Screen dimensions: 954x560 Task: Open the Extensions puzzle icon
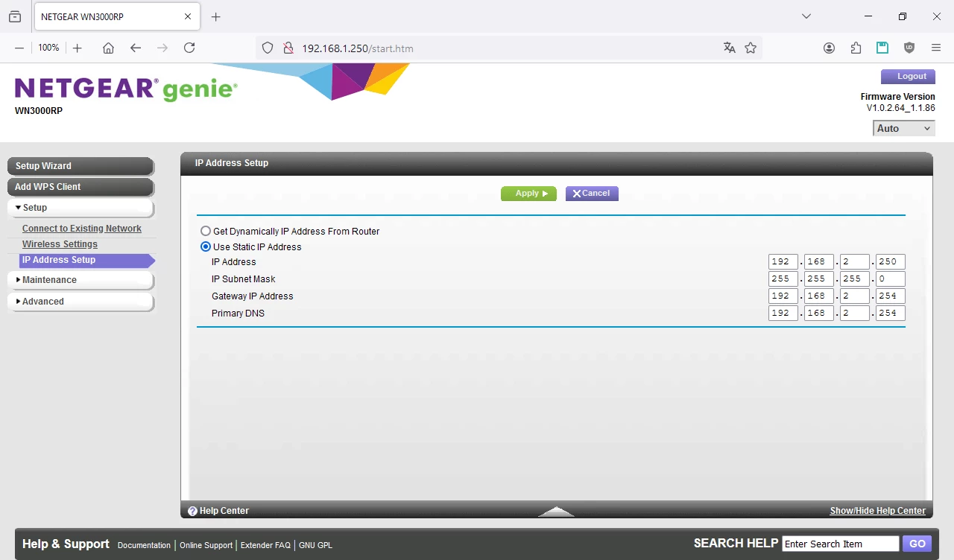pos(856,48)
